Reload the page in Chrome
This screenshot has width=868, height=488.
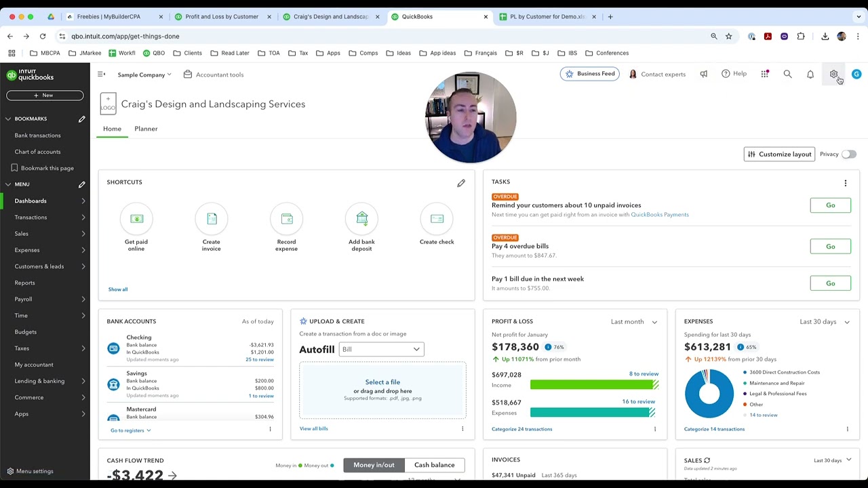click(43, 36)
